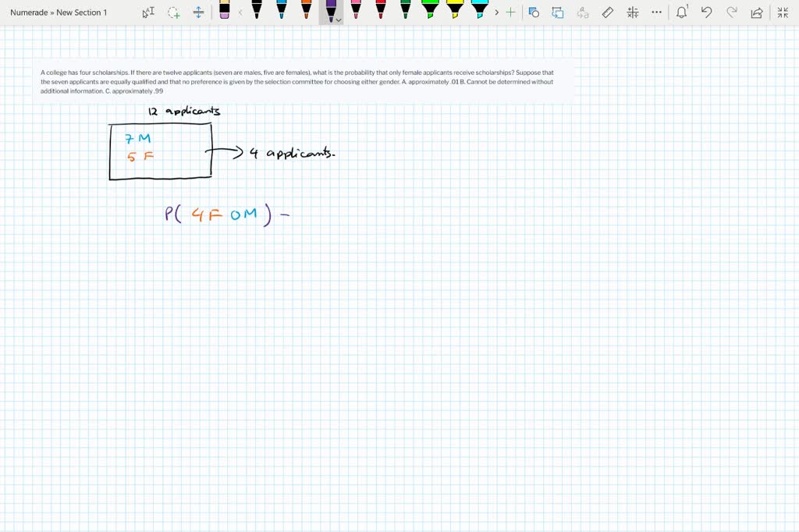
Task: Show more pens with right chevron
Action: coord(497,12)
